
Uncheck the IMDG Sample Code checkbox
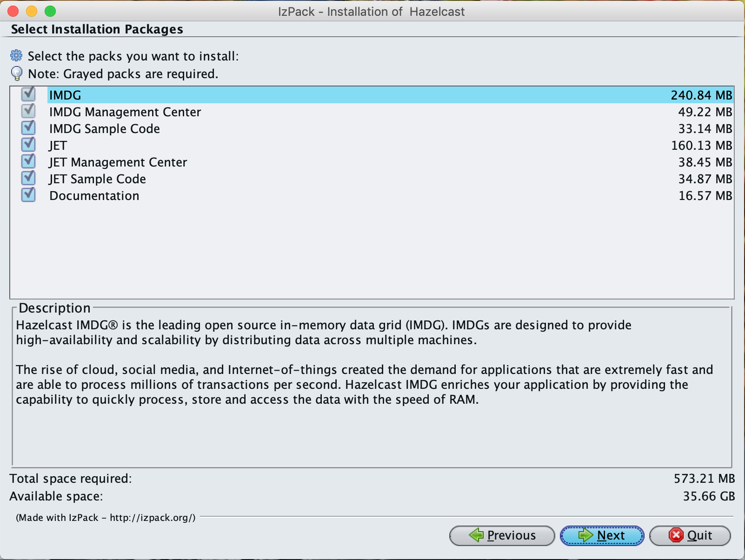(x=28, y=128)
